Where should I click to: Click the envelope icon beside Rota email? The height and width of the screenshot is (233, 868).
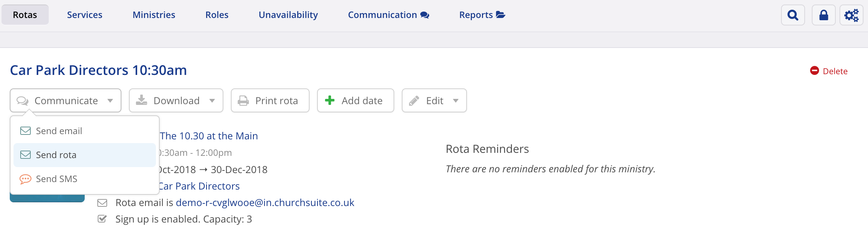(102, 203)
